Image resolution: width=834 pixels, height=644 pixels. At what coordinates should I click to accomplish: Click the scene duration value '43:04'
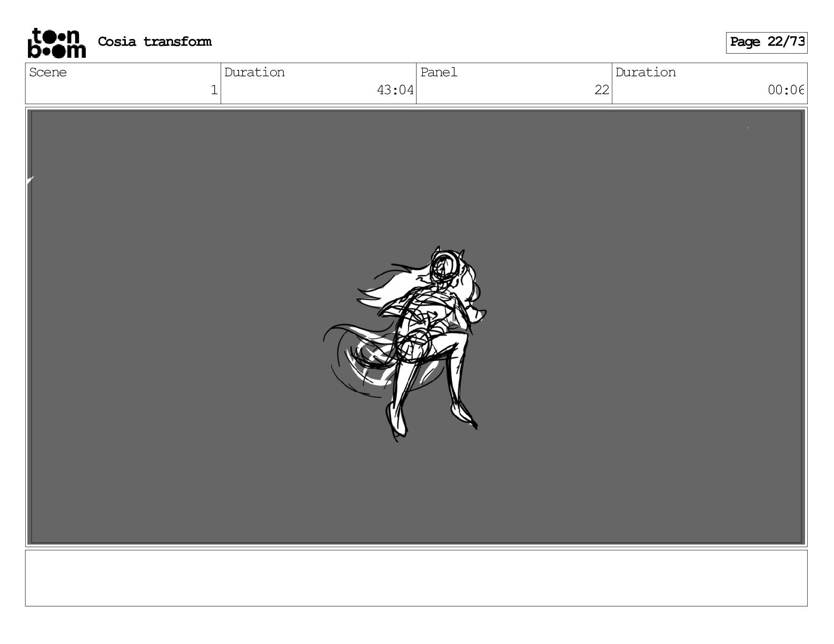(x=395, y=90)
